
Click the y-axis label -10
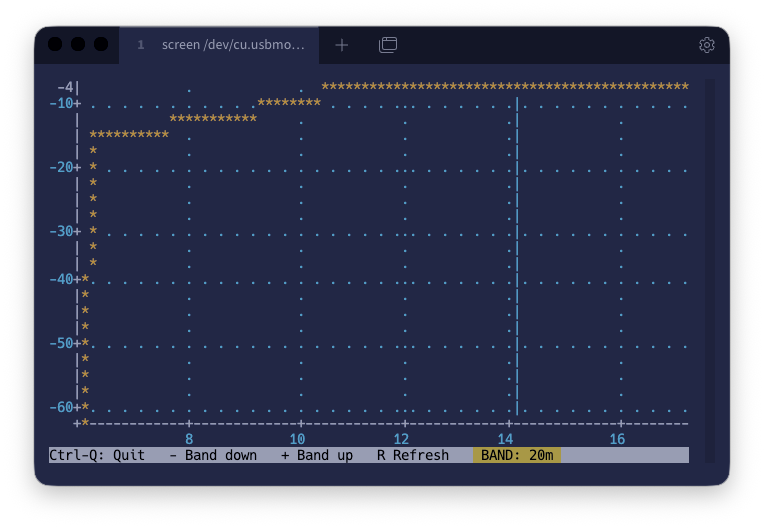(61, 103)
